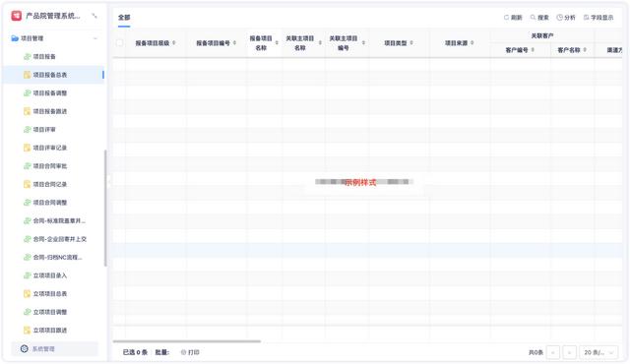Sort by 客户名称 column
Screen dimensions: 630x364
[x=585, y=50]
